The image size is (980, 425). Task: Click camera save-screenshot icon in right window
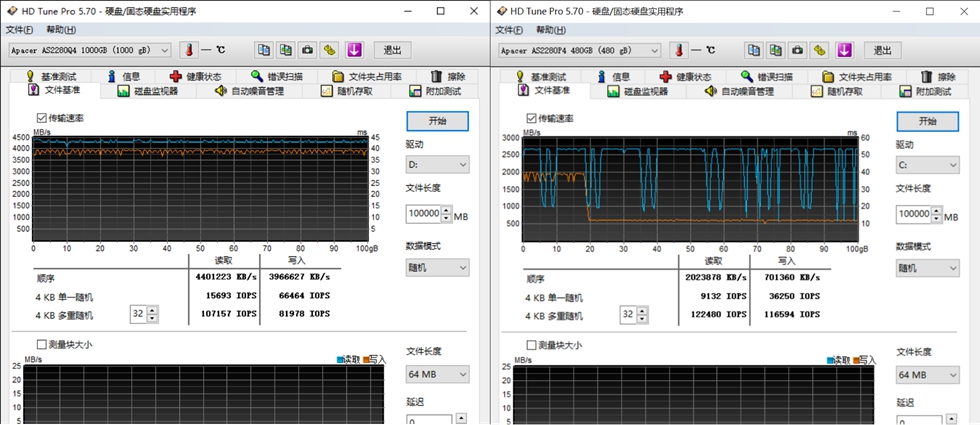(x=798, y=50)
